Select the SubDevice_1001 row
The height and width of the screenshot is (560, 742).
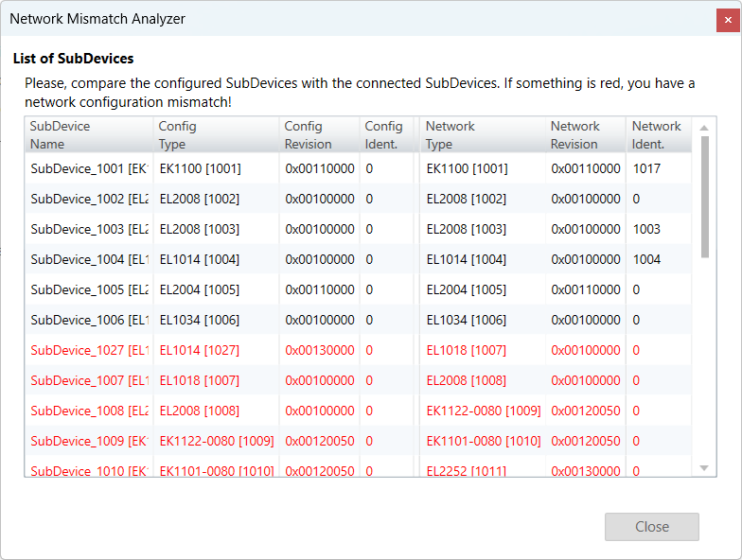point(88,168)
